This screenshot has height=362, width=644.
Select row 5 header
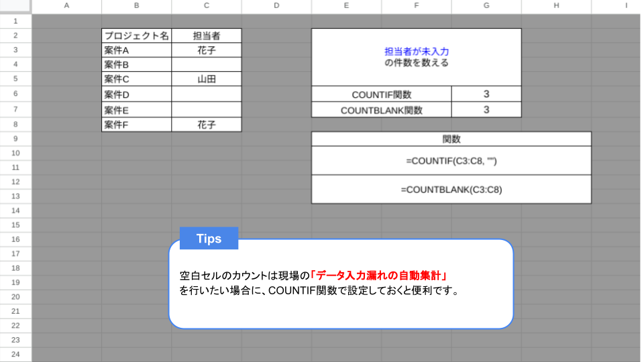15,78
